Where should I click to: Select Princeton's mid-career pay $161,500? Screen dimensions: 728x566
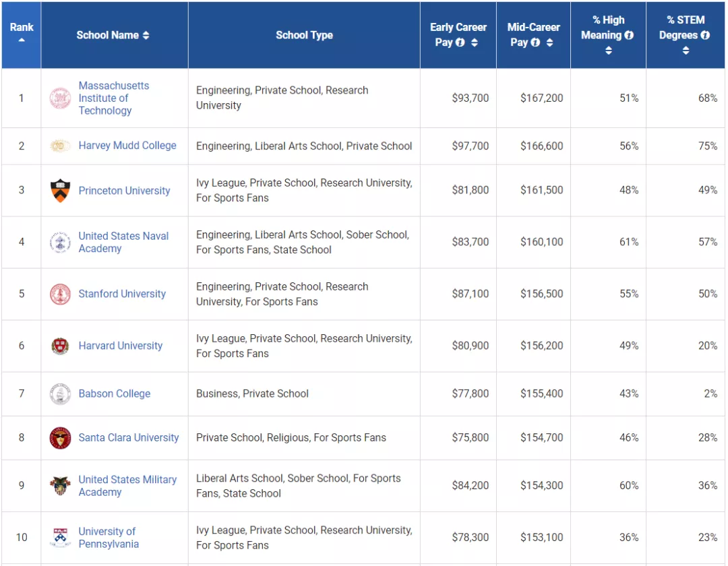point(541,190)
